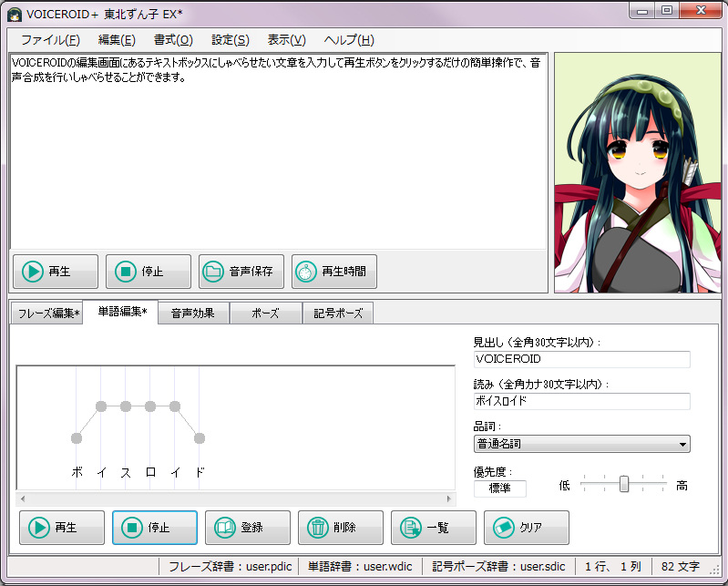The width and height of the screenshot is (728, 586).
Task: Open the 設定(S) menu
Action: click(x=231, y=40)
